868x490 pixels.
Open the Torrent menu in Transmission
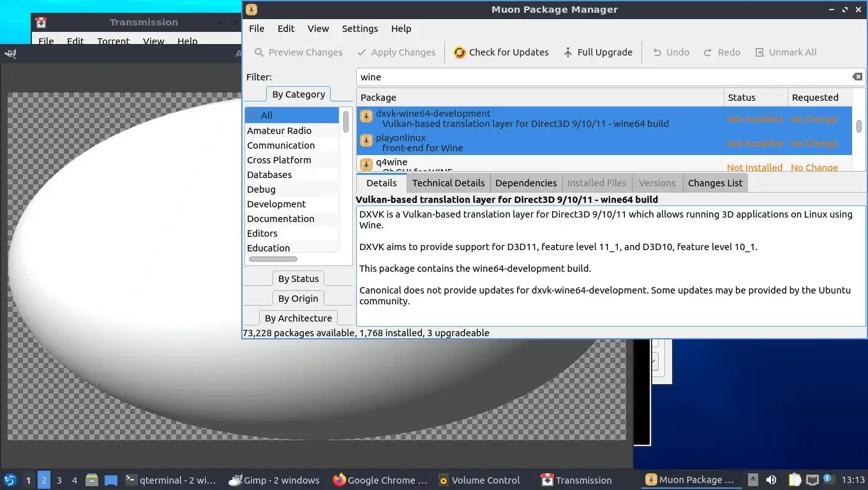(x=113, y=41)
